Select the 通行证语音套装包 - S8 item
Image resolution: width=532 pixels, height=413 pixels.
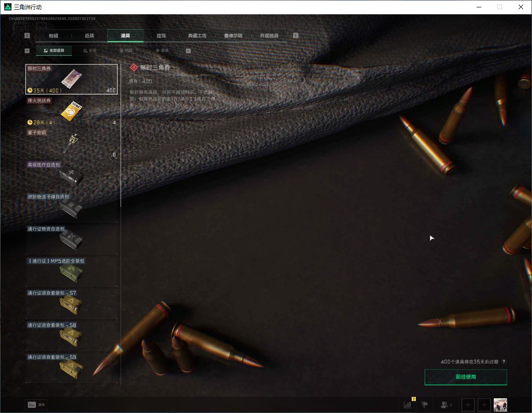pyautogui.click(x=71, y=336)
